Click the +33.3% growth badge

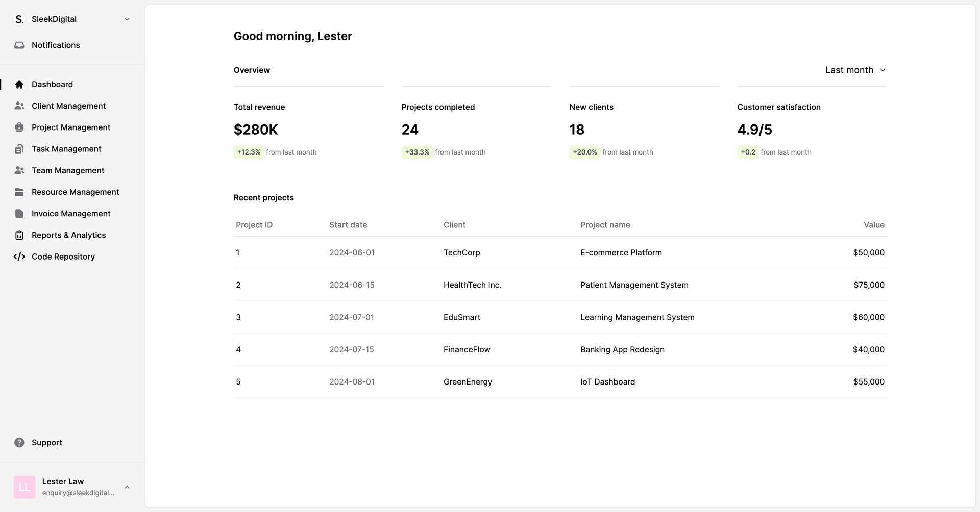click(416, 151)
